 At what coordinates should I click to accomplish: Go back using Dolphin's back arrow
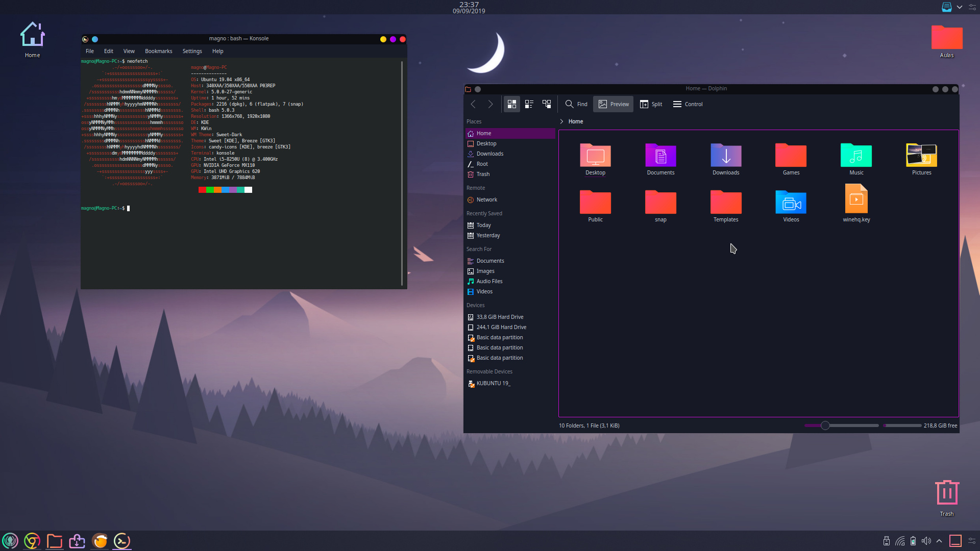click(473, 104)
